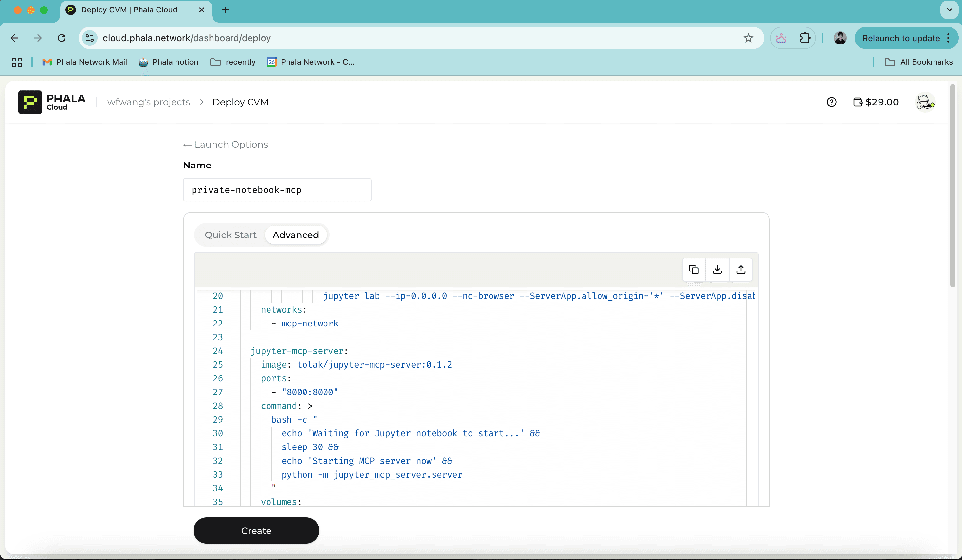Open the browser extensions puzzle icon
Image resolution: width=962 pixels, height=560 pixels.
click(x=804, y=38)
